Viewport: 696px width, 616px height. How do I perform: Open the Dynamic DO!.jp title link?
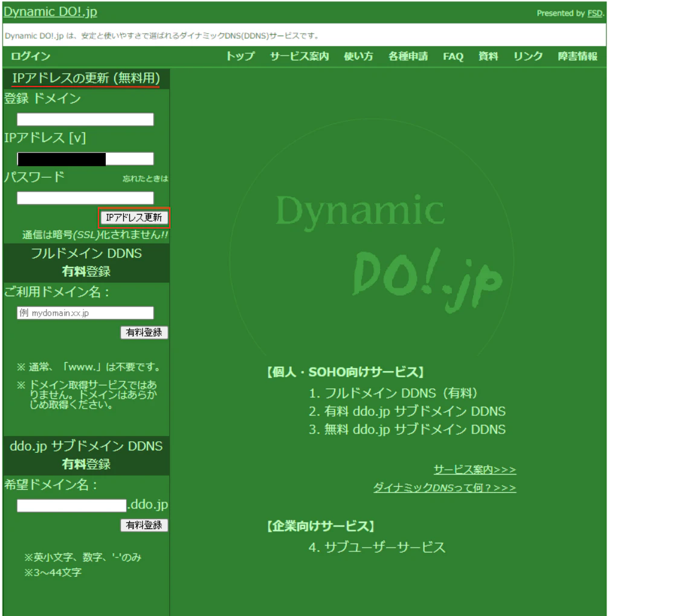(x=50, y=11)
